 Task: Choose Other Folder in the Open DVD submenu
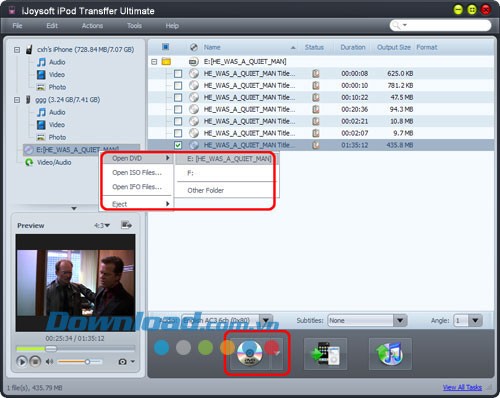206,190
